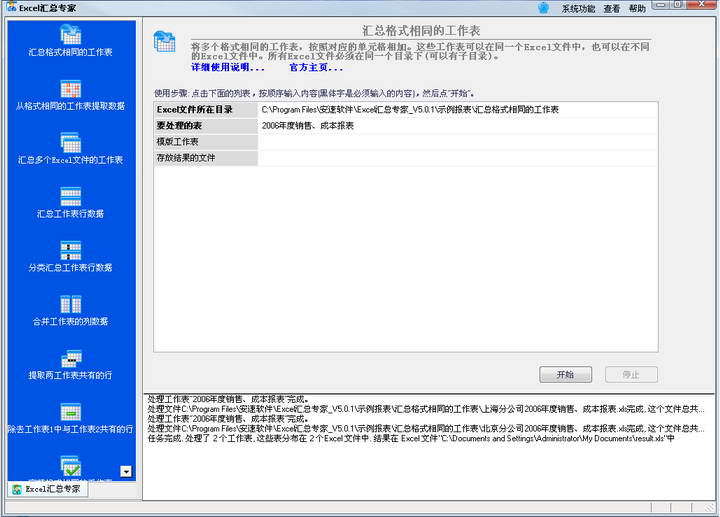
Task: Click the 汇总格式相同的工作表 page heading
Action: (x=421, y=31)
